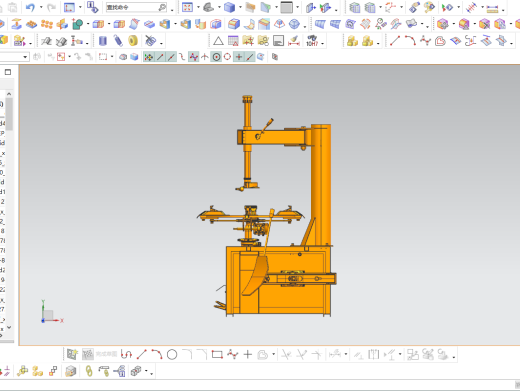The image size is (520, 391).
Task: Click the triangle outline icon
Action: [218, 41]
